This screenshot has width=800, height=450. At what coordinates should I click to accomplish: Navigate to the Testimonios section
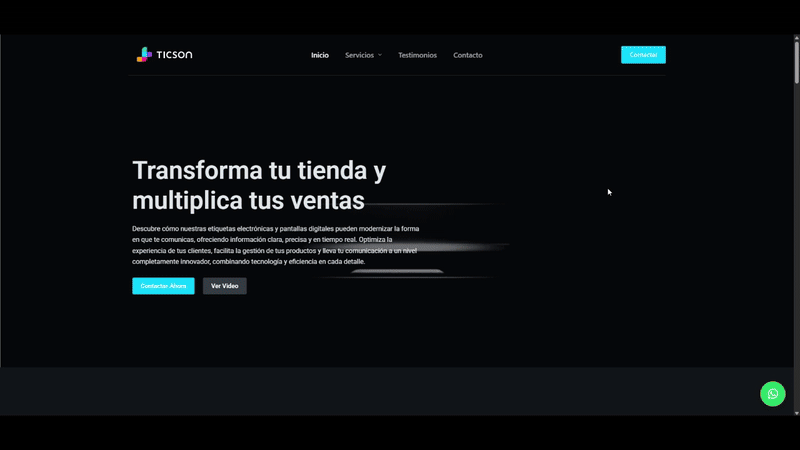(417, 55)
